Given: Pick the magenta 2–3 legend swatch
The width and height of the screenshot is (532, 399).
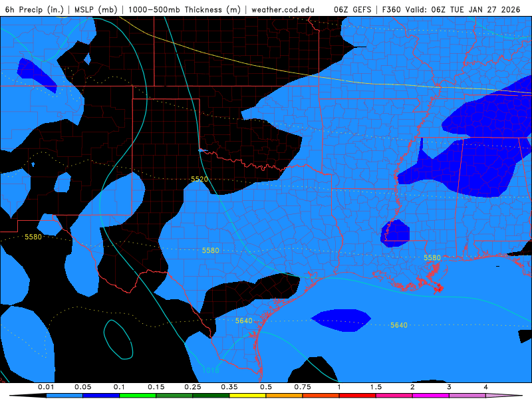Looking at the screenshot, I should pos(431,396).
